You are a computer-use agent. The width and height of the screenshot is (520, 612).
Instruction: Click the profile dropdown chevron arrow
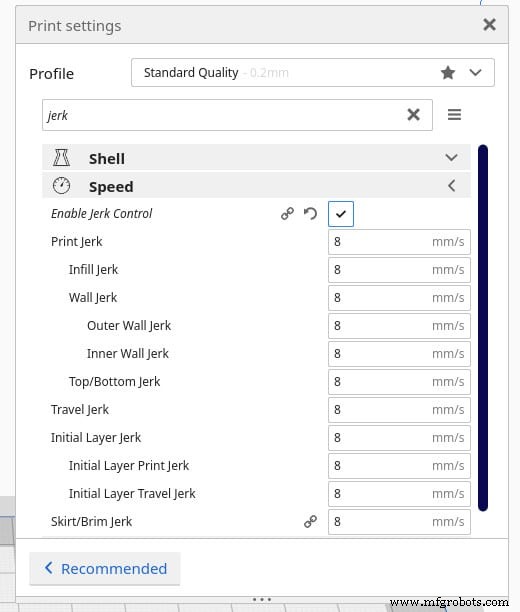(475, 73)
